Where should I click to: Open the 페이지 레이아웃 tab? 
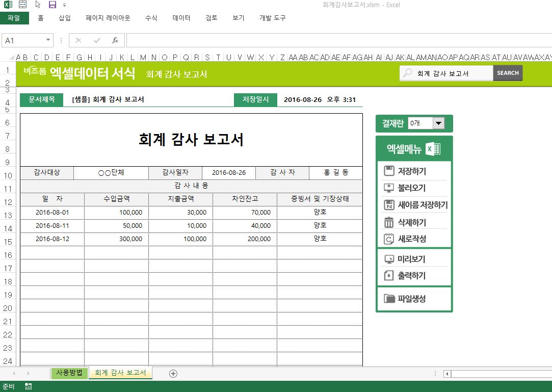(108, 18)
